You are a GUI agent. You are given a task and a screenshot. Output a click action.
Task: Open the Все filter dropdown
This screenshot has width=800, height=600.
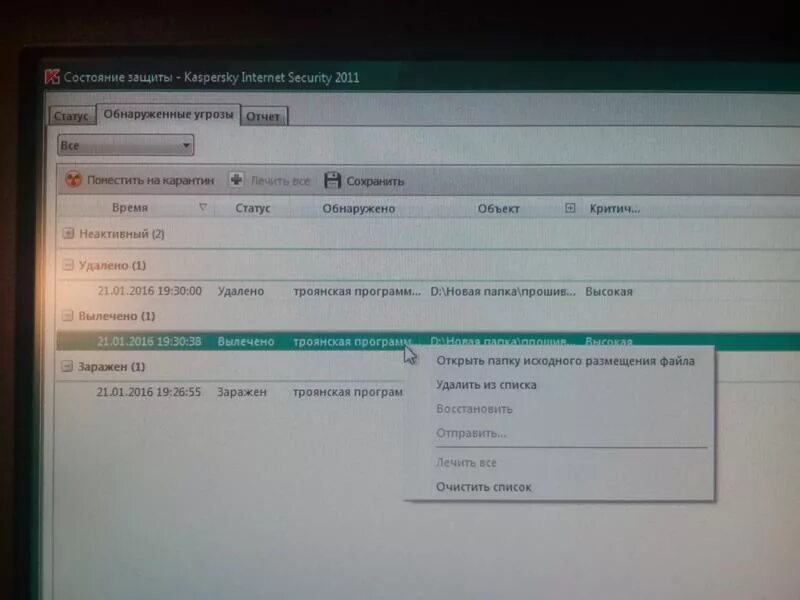click(x=126, y=145)
